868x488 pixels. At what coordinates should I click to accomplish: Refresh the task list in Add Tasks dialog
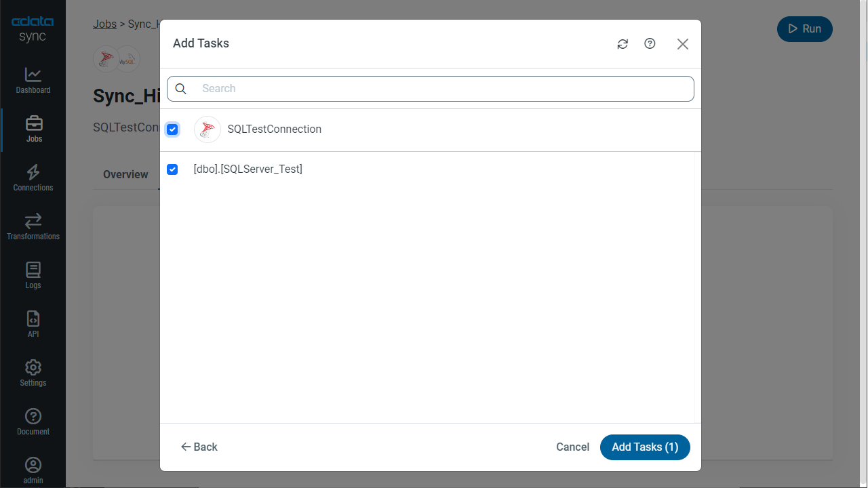coord(623,43)
